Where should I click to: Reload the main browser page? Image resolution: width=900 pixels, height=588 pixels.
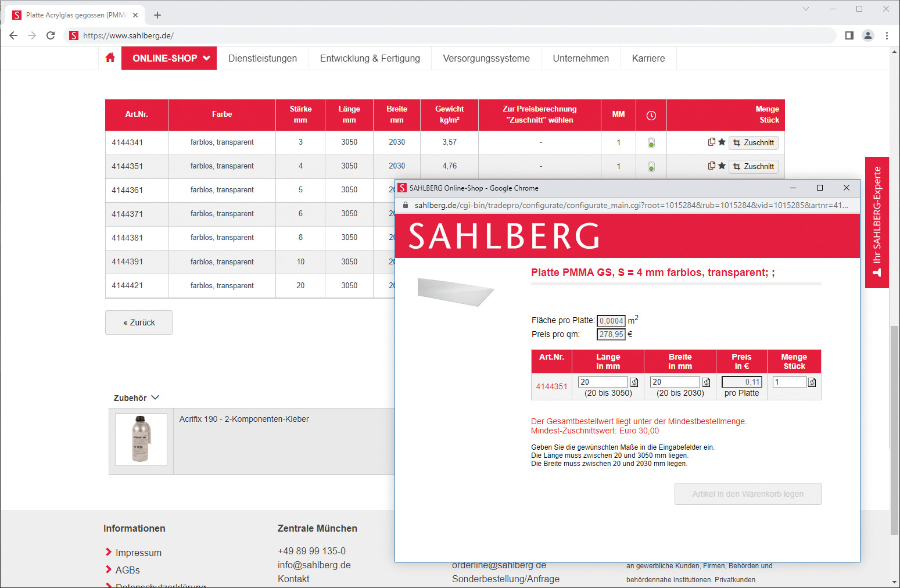click(x=51, y=35)
